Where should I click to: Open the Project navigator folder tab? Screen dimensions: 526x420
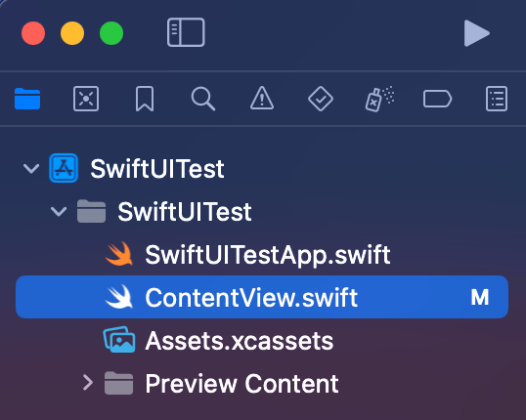click(x=27, y=99)
